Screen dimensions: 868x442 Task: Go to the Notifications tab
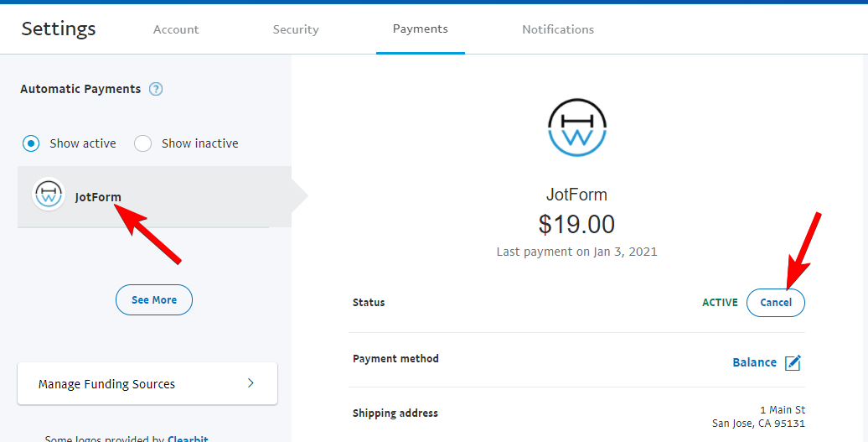558,29
